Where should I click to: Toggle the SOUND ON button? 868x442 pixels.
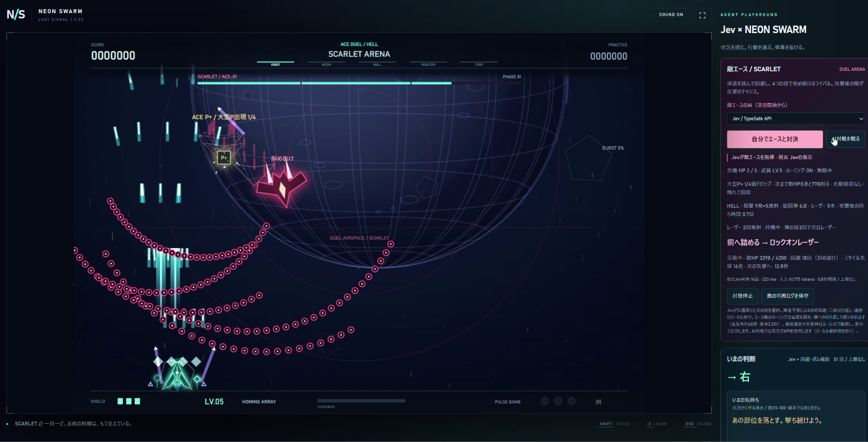671,15
